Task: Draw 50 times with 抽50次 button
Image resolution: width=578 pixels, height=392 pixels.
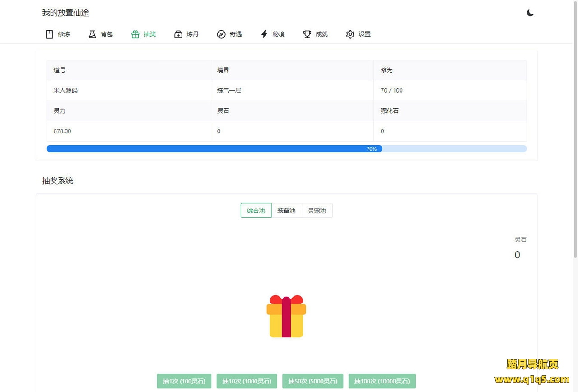Action: point(312,381)
